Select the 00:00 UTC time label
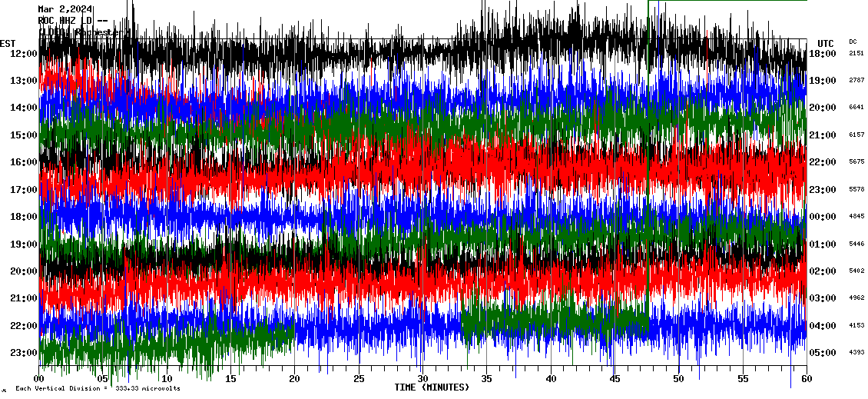Image resolution: width=868 pixels, height=399 pixels. pos(823,217)
